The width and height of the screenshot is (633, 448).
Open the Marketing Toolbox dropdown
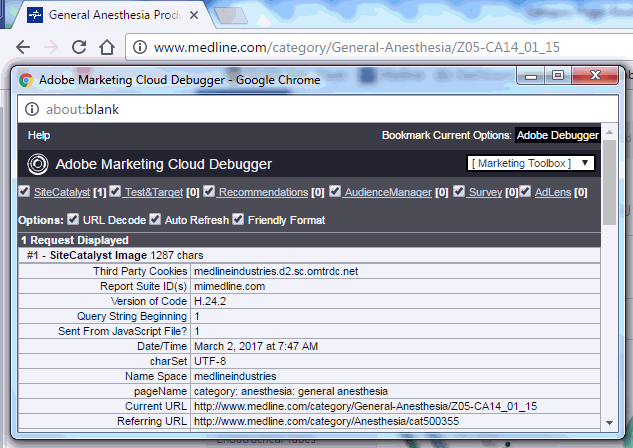pos(530,163)
